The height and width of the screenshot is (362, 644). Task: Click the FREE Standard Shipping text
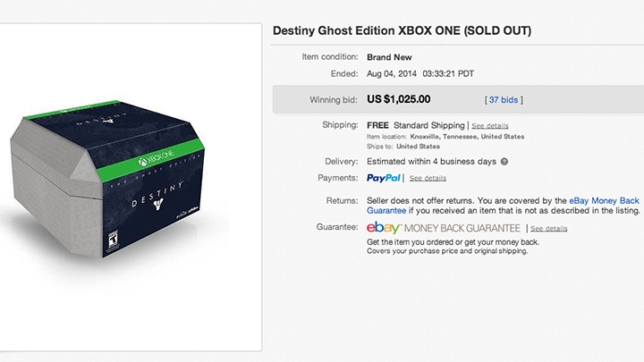click(x=416, y=126)
